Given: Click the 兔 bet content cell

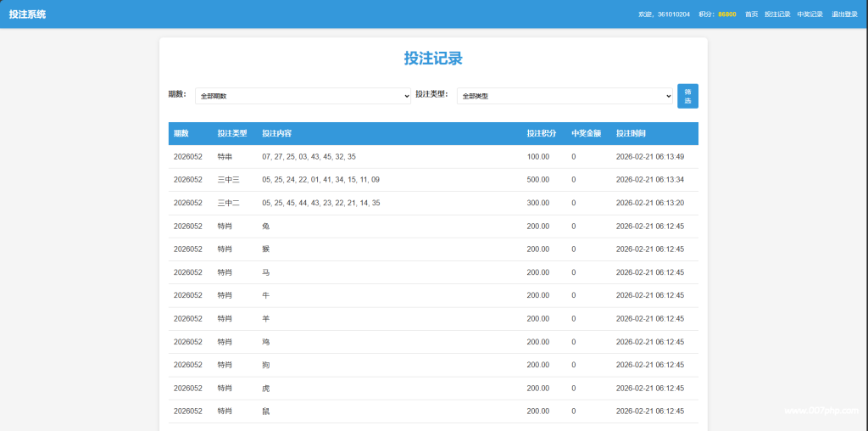Looking at the screenshot, I should (265, 227).
